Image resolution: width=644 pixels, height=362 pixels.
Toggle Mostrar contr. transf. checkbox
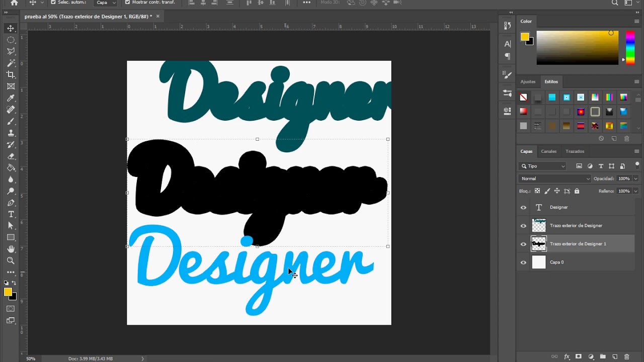127,3
